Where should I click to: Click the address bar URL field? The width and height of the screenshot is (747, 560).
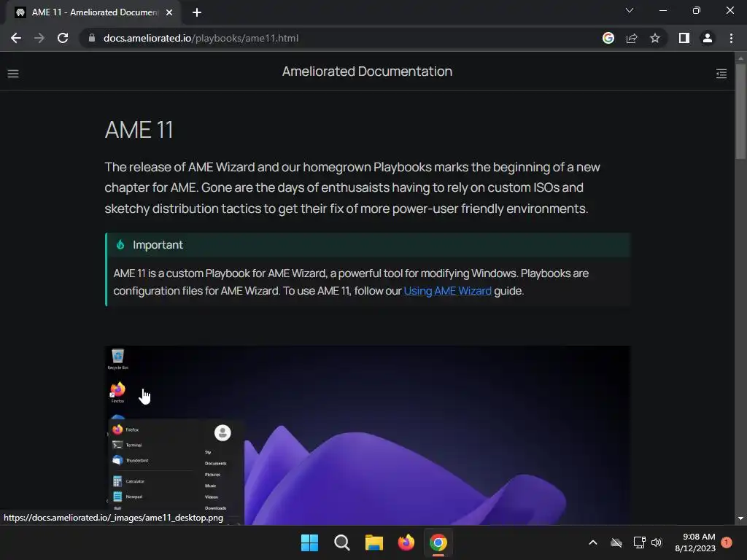tap(338, 38)
